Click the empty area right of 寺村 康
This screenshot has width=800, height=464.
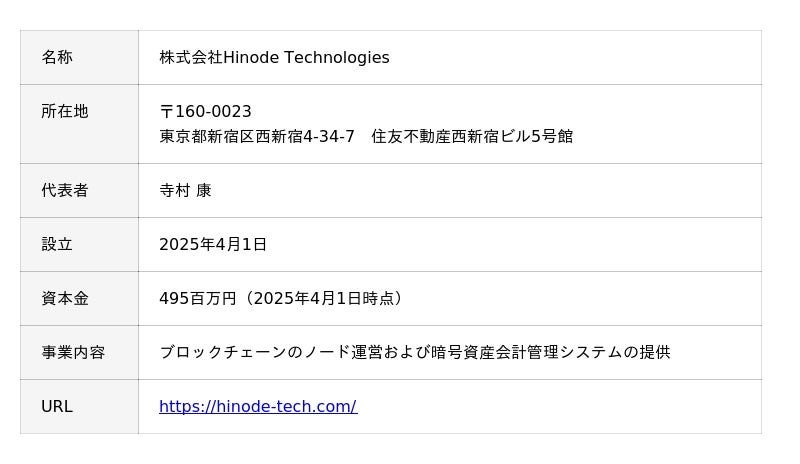tap(480, 190)
